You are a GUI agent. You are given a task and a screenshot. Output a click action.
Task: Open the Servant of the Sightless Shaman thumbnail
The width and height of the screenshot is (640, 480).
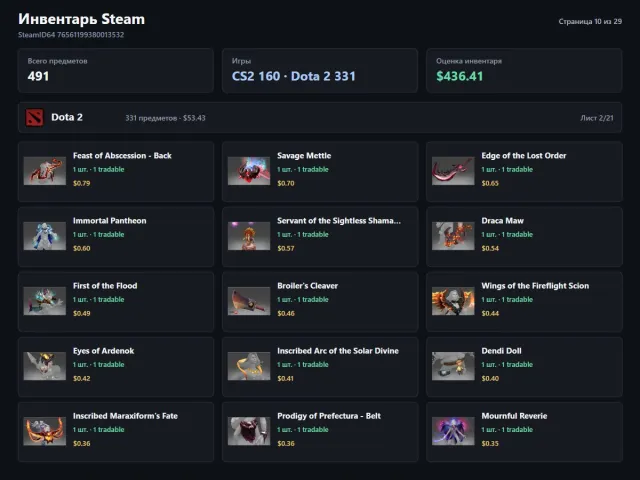click(249, 236)
